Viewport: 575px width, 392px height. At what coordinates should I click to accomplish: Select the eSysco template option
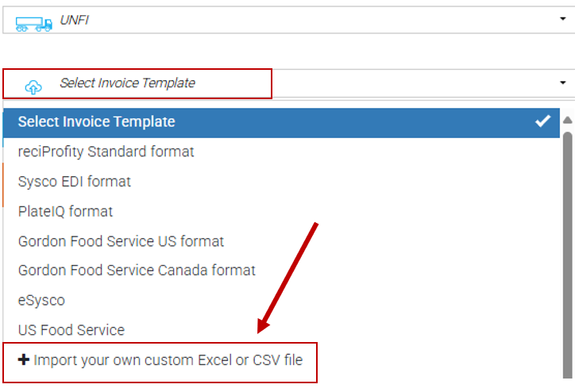click(x=41, y=300)
